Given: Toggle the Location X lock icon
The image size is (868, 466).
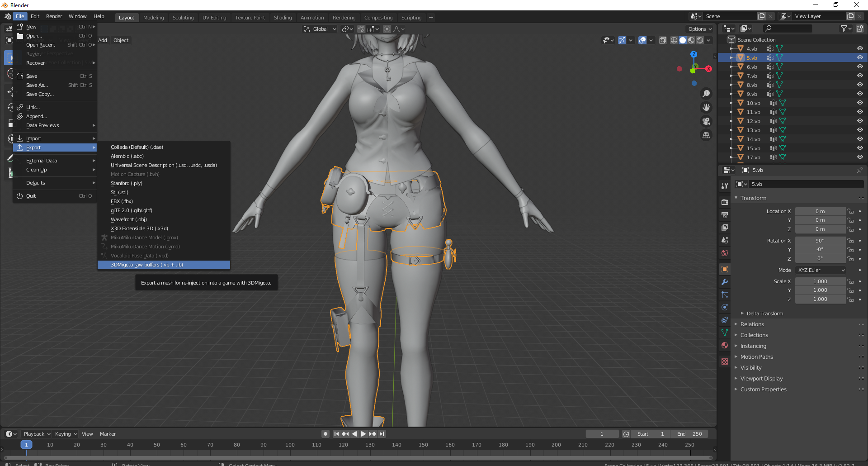Looking at the screenshot, I should point(850,211).
